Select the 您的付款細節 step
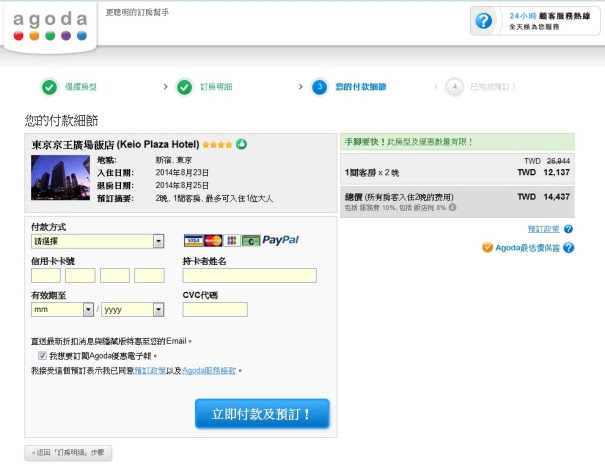Screen dimensions: 605x475 [361, 87]
